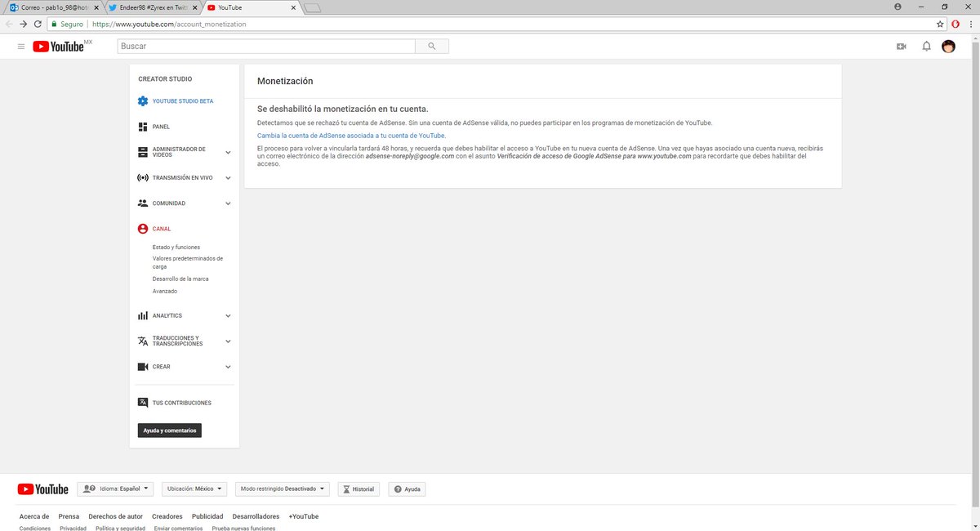The image size is (980, 531).
Task: Switch to the Endeer98 Twitter tab
Action: click(x=152, y=7)
